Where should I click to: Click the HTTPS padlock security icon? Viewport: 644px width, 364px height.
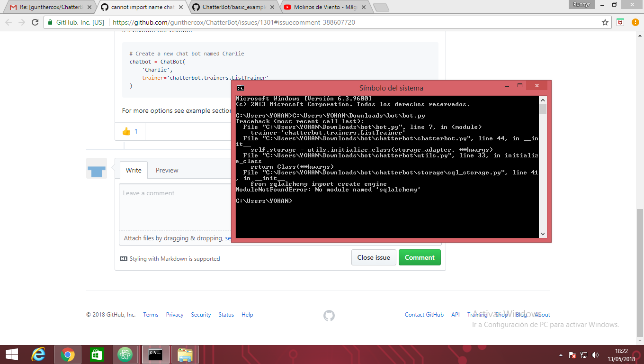[x=50, y=22]
